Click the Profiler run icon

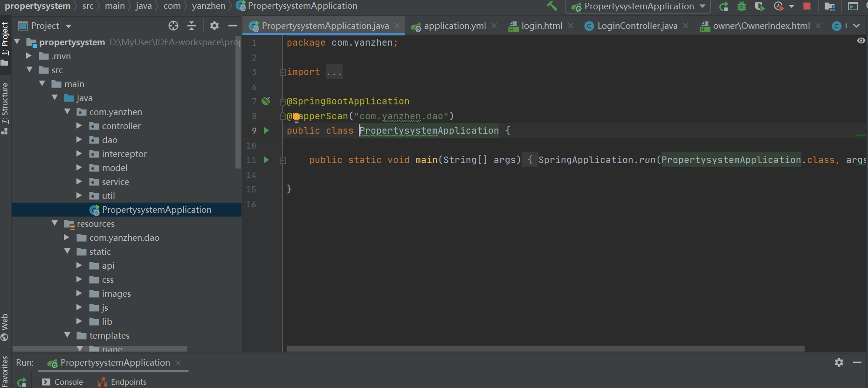pyautogui.click(x=778, y=7)
